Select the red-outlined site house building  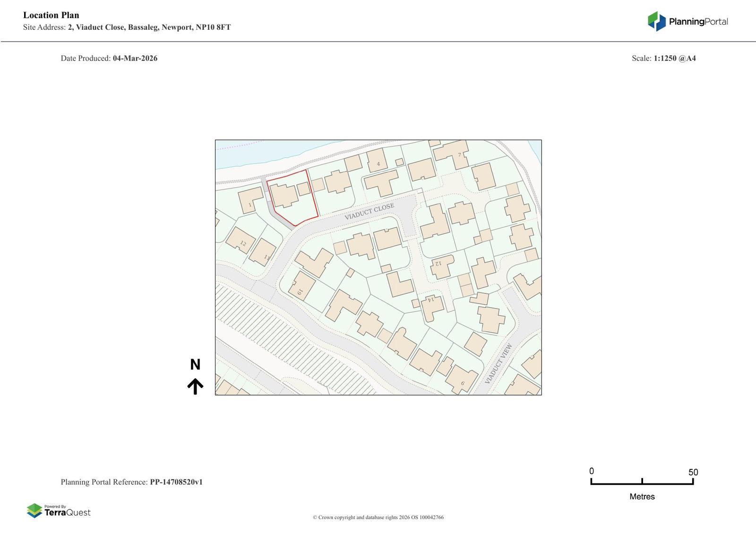coord(283,195)
